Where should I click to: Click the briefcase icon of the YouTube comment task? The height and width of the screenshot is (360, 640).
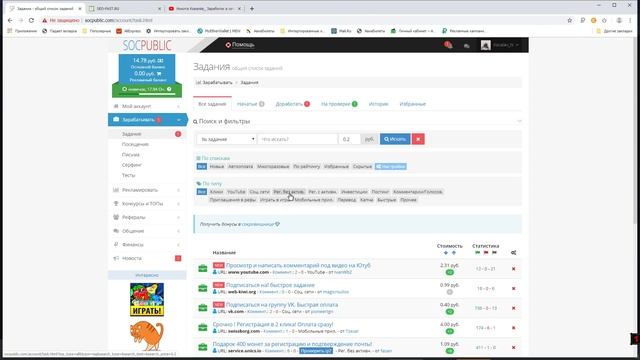coord(202,269)
